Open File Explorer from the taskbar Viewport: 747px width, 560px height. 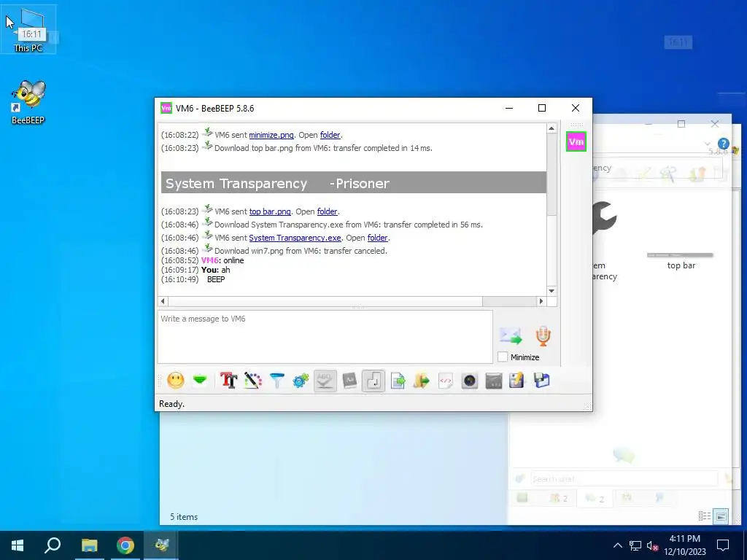click(x=89, y=545)
